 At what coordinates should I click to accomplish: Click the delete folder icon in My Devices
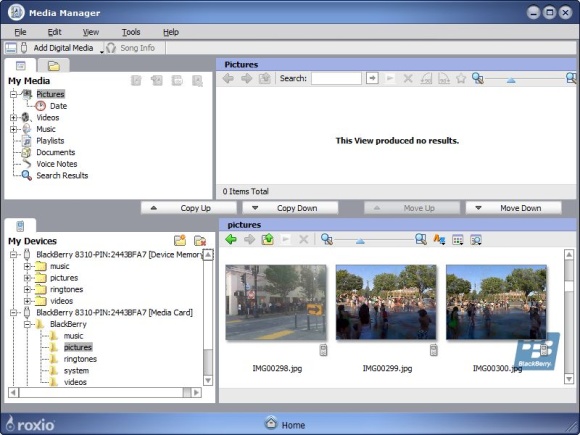coord(200,240)
